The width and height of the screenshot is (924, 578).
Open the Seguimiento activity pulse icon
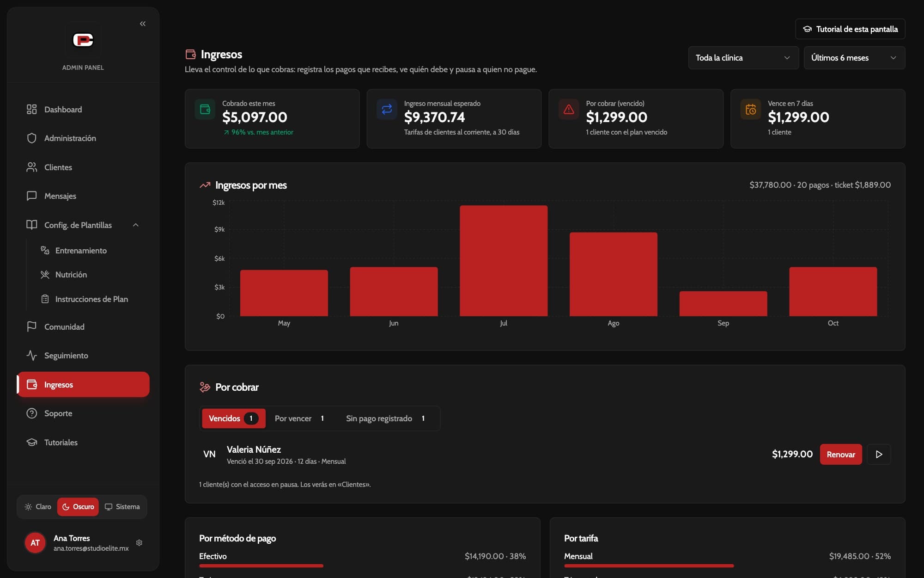[31, 356]
